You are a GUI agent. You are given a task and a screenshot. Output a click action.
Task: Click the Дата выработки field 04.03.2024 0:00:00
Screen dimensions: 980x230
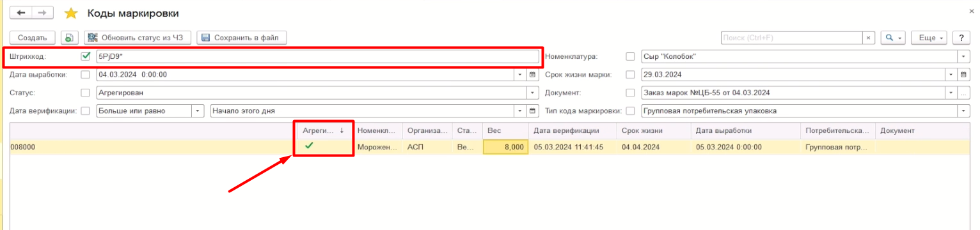[305, 74]
